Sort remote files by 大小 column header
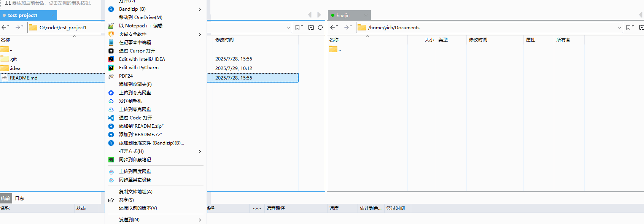 429,40
